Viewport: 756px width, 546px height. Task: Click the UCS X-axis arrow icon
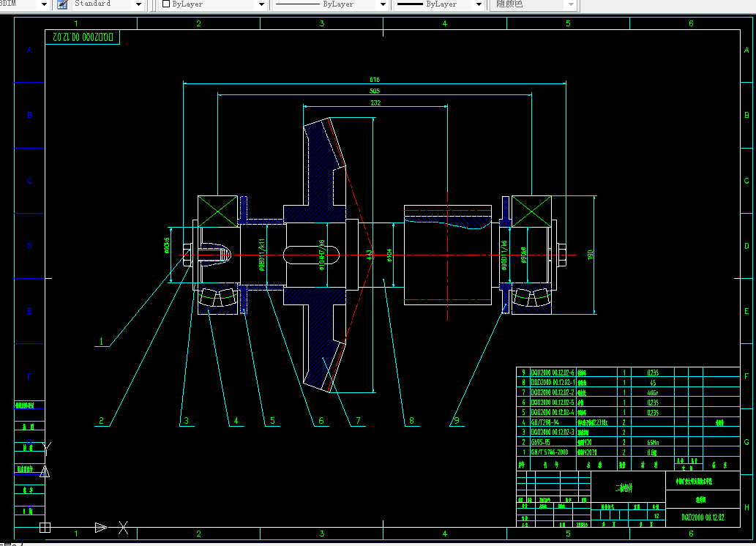[101, 528]
